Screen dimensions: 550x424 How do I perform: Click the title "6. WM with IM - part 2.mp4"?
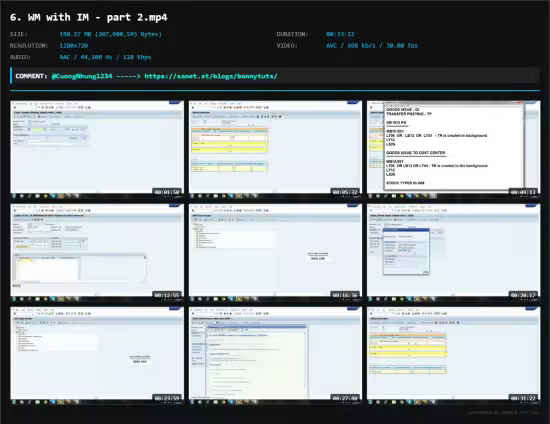(89, 17)
